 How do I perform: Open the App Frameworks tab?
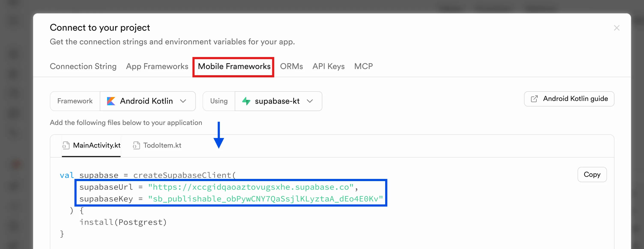coord(157,66)
